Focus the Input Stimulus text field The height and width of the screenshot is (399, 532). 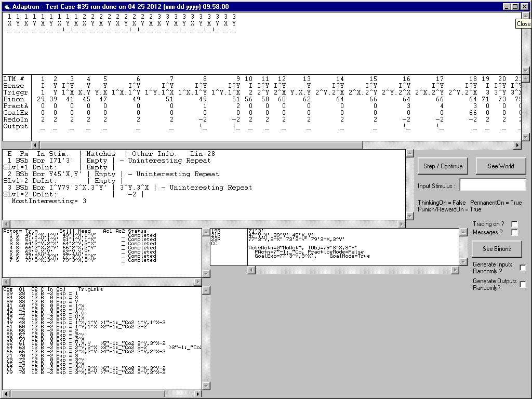(x=493, y=185)
